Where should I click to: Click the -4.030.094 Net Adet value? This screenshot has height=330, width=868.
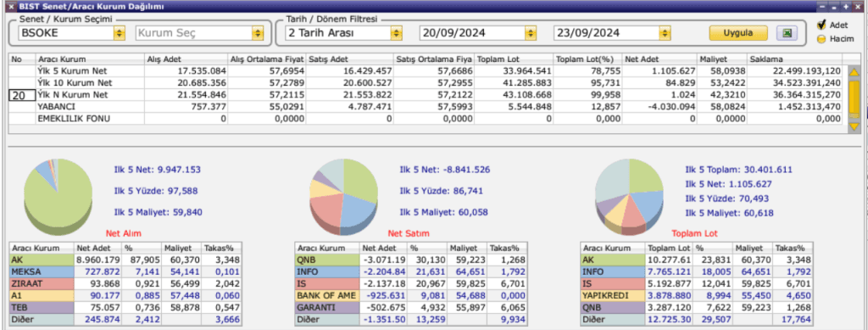(x=672, y=107)
